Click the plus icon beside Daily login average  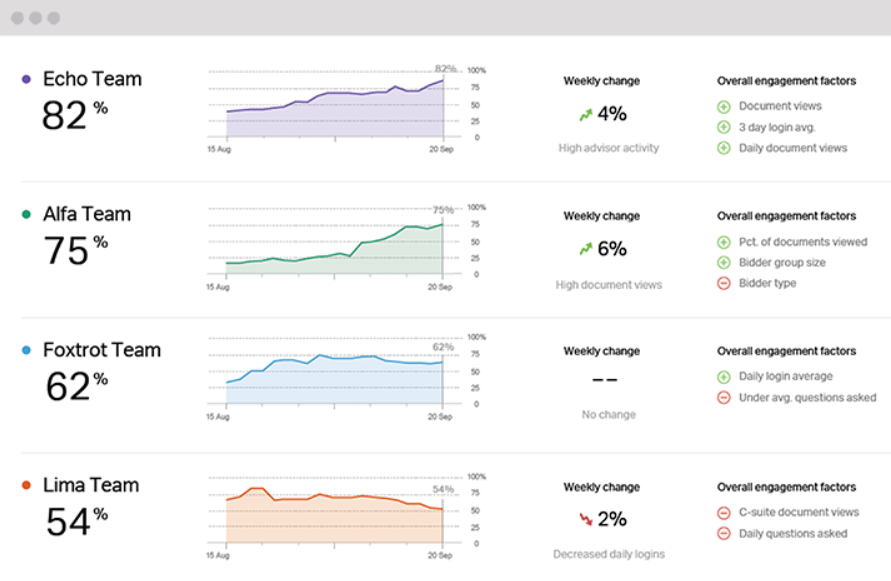tap(722, 376)
